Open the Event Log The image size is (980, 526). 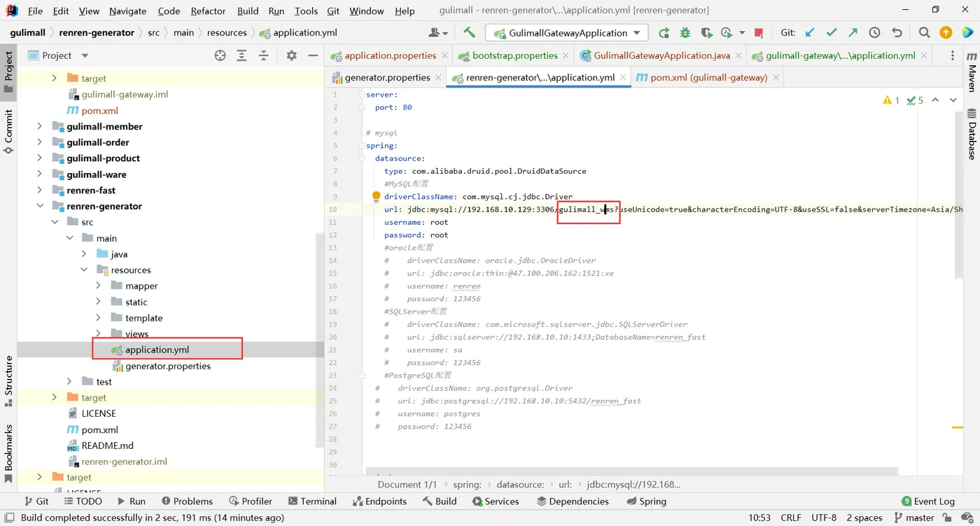(x=927, y=501)
